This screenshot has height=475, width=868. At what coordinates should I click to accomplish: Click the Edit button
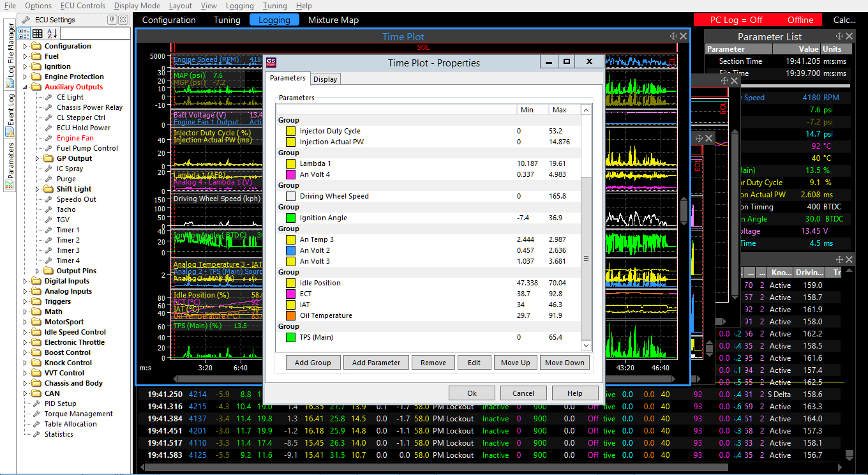click(x=474, y=363)
